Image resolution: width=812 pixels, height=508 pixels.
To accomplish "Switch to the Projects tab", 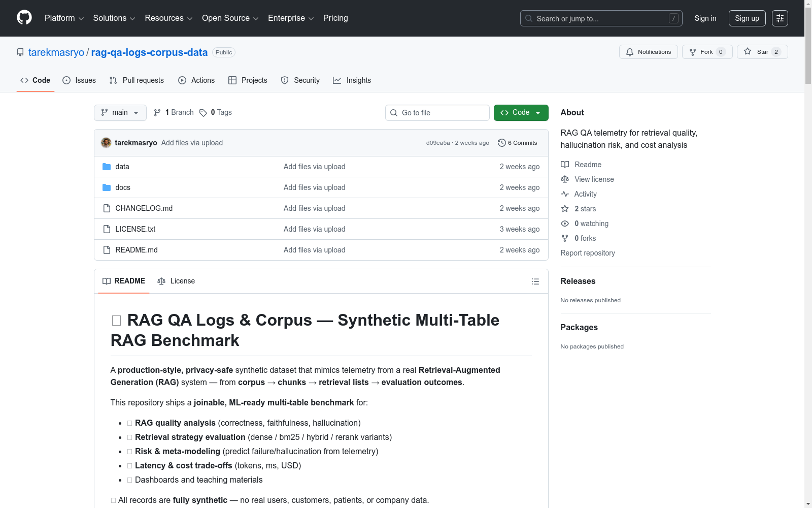I will 248,80.
